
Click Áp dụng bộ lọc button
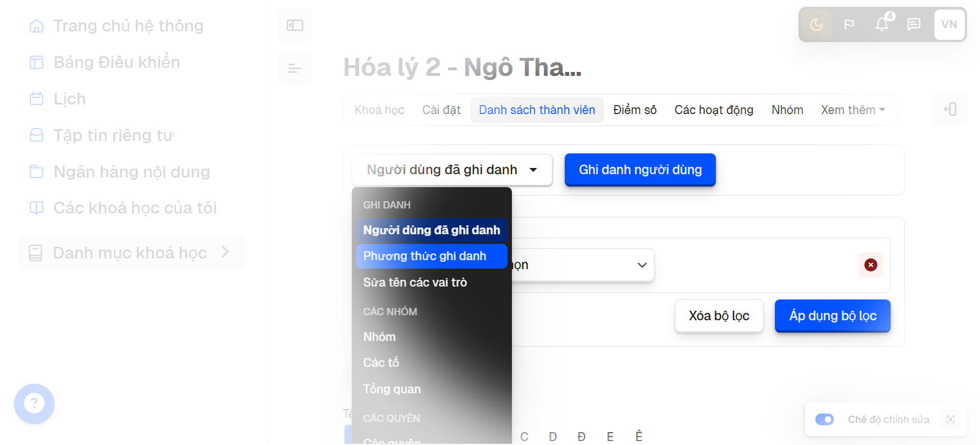pyautogui.click(x=832, y=316)
